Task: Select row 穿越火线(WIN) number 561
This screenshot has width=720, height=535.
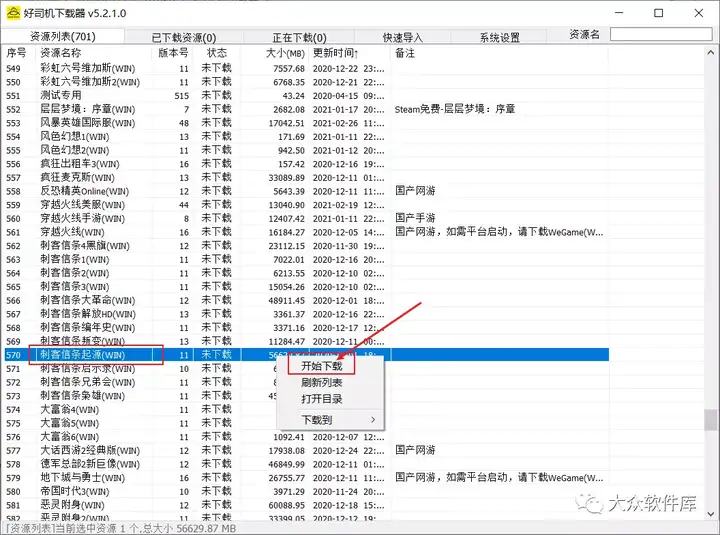Action: pyautogui.click(x=307, y=232)
